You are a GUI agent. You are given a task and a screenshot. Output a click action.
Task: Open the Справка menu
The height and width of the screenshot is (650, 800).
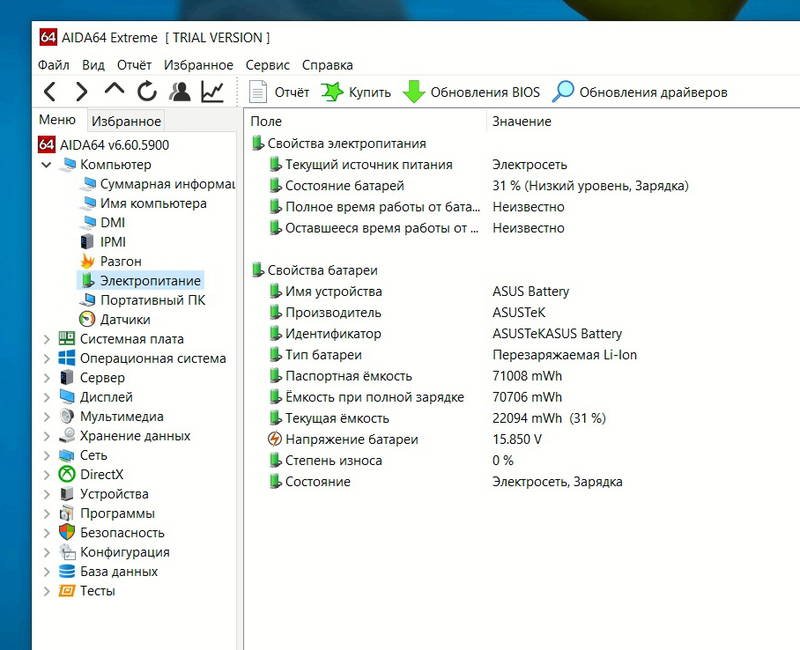point(328,65)
